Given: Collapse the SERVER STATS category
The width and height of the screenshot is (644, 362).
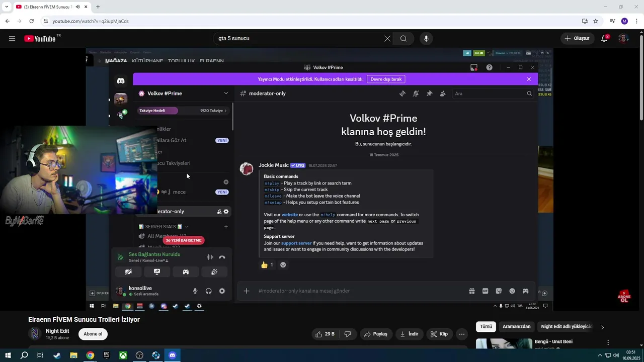Looking at the screenshot, I should pos(164,227).
